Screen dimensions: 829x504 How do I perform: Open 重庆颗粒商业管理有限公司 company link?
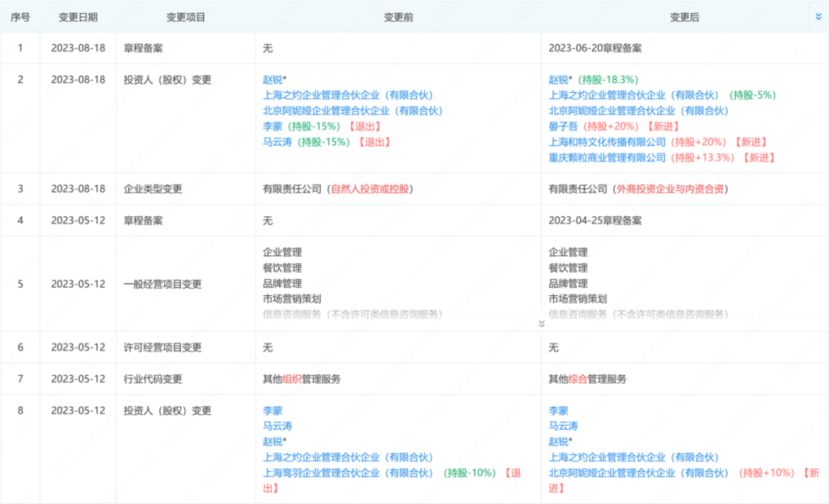click(607, 158)
